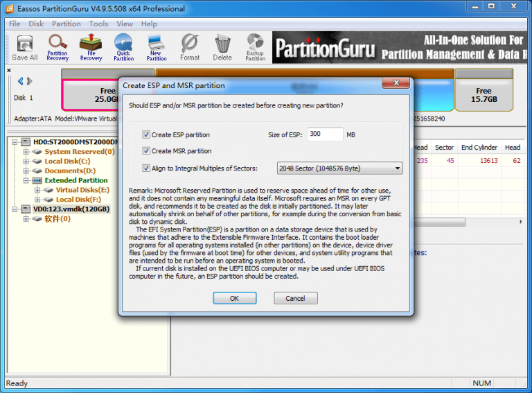Open the Disk menu
This screenshot has width=532, height=393.
36,24
